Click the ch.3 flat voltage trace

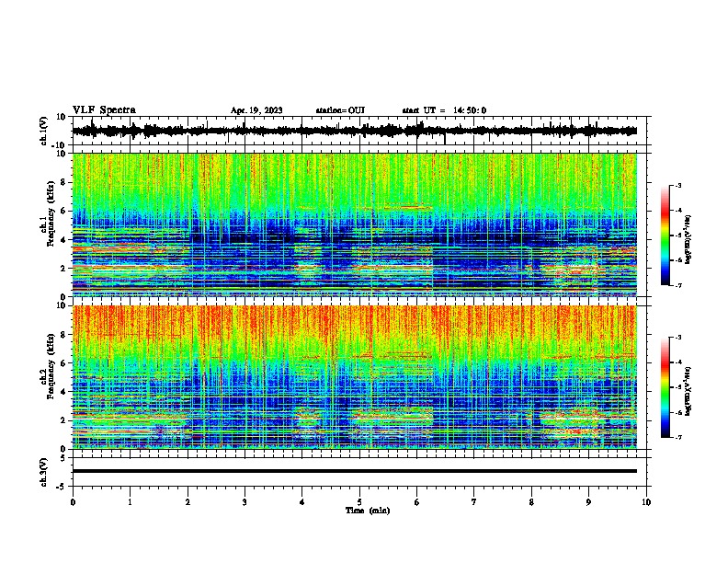[x=355, y=471]
